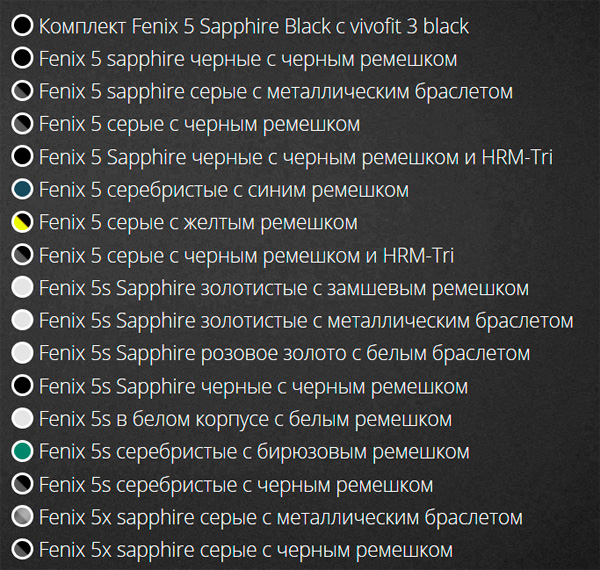Choose Fenix 5s Sapphire черные с черным ремешком
This screenshot has height=570, width=600.
(253, 386)
